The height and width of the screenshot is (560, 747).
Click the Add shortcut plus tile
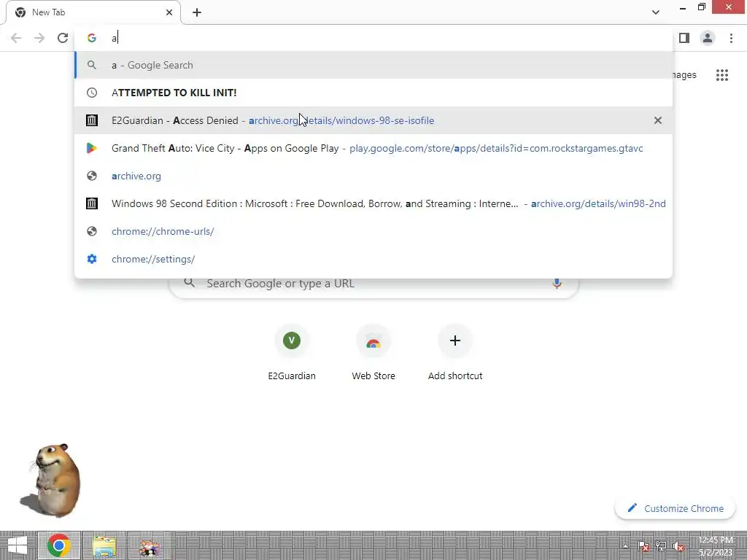tap(455, 352)
